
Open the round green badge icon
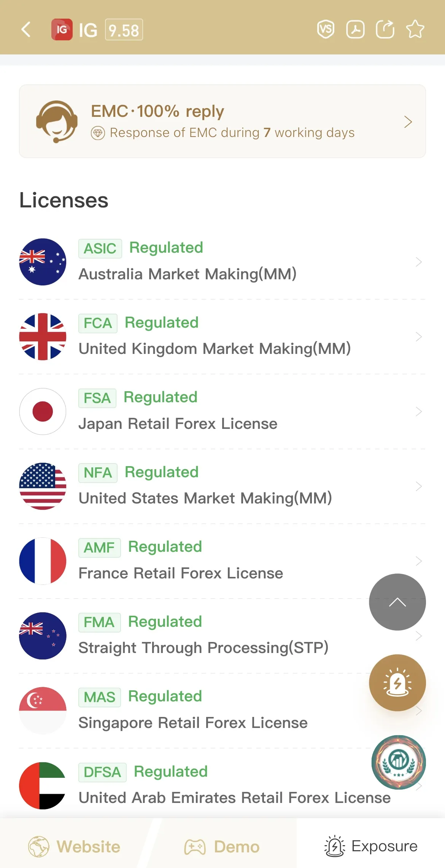[399, 762]
